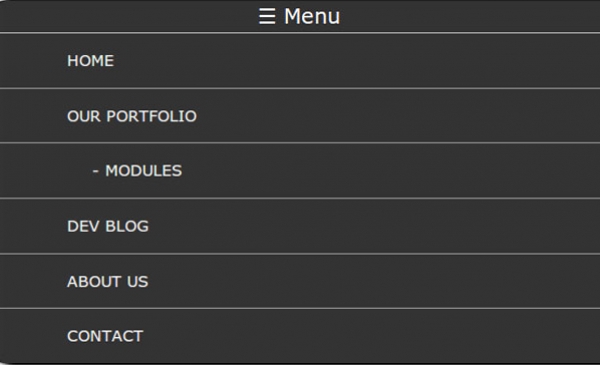Visit the portfolio section link

(132, 116)
